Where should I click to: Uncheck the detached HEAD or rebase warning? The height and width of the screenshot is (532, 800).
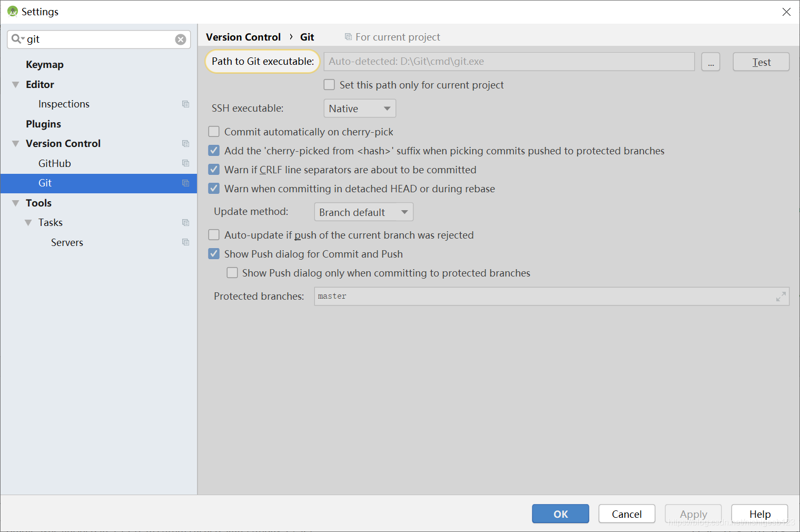[214, 189]
